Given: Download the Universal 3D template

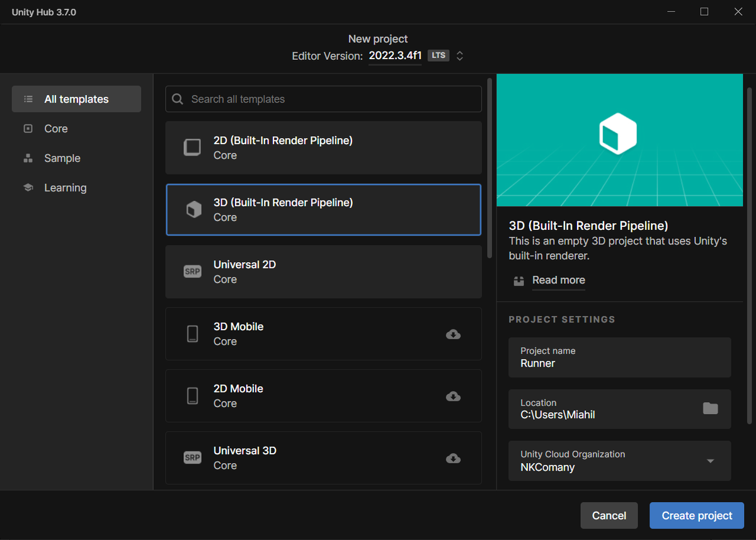Looking at the screenshot, I should (x=453, y=458).
